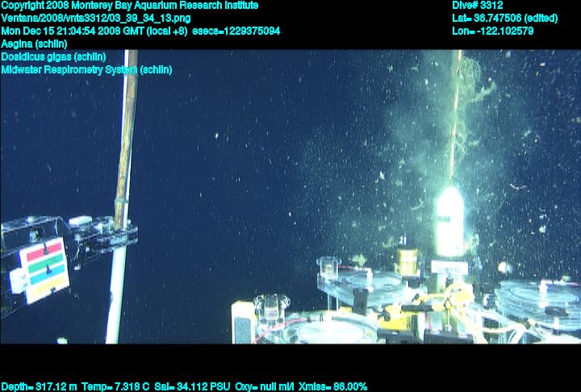Viewport: 581px width, 392px height.
Task: Click the vertical white pole on left
Action: coord(120,266)
